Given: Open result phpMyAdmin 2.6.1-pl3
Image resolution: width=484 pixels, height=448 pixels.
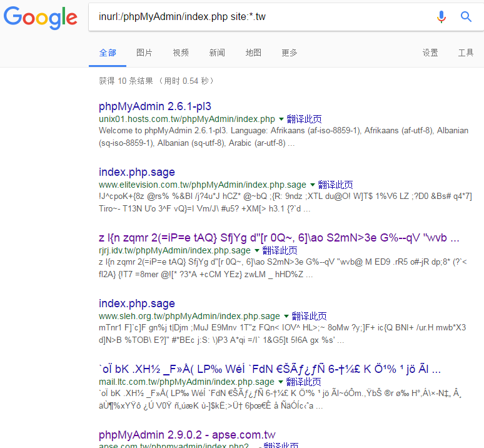Looking at the screenshot, I should (155, 106).
